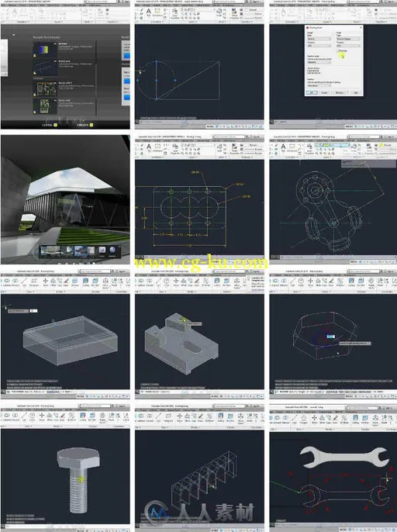Select the highlighted middle thumbnail in building render strip
The width and height of the screenshot is (397, 532).
81,250
